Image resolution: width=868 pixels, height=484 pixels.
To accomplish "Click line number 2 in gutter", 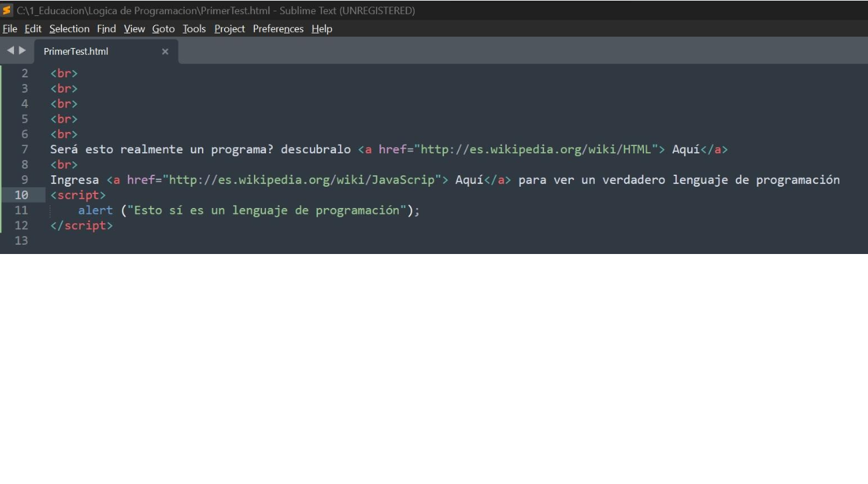I will click(x=25, y=73).
